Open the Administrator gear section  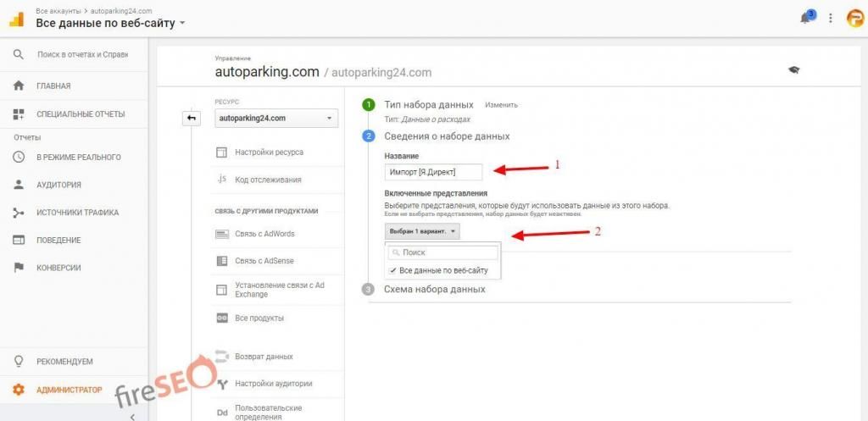19,390
